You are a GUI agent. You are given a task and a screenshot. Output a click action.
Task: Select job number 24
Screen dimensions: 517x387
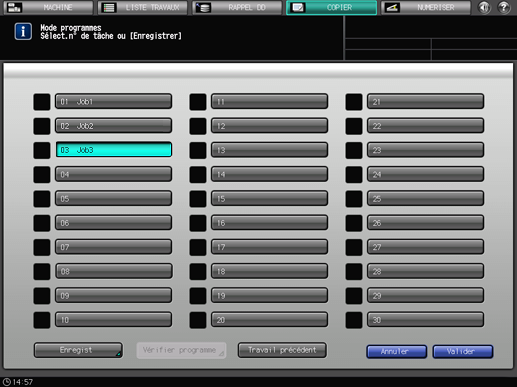425,174
